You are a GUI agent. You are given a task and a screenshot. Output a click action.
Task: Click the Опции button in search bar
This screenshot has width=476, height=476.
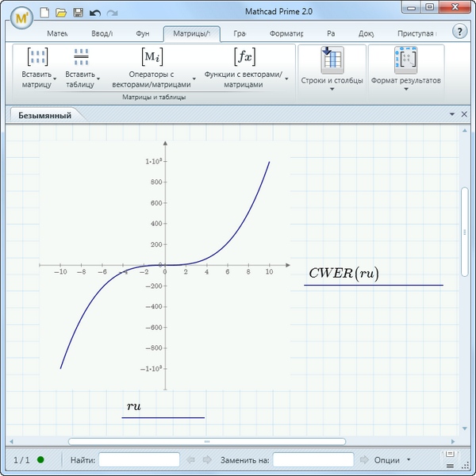(387, 459)
